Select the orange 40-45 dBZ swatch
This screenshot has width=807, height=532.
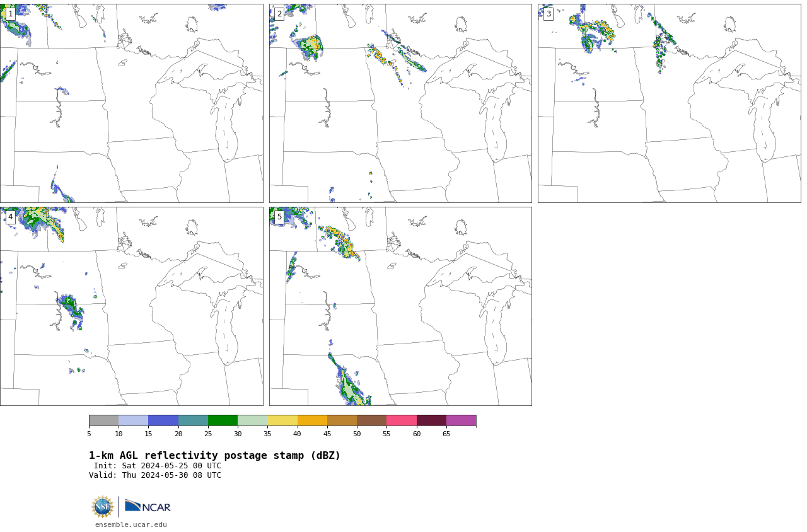tap(312, 420)
